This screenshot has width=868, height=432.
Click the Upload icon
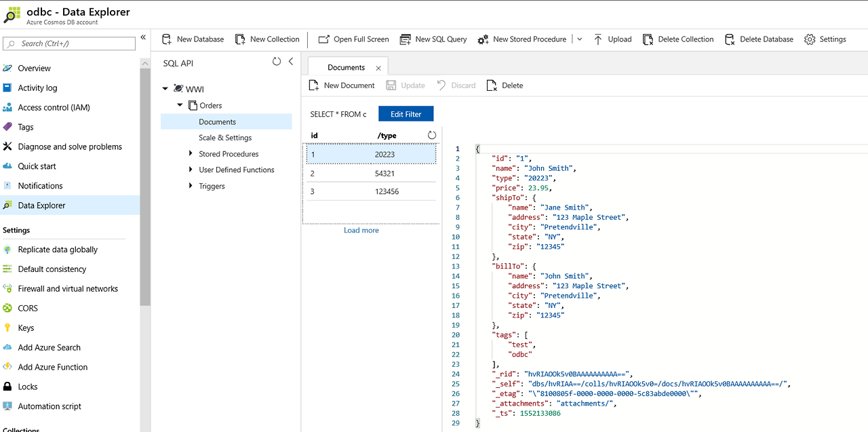tap(598, 39)
